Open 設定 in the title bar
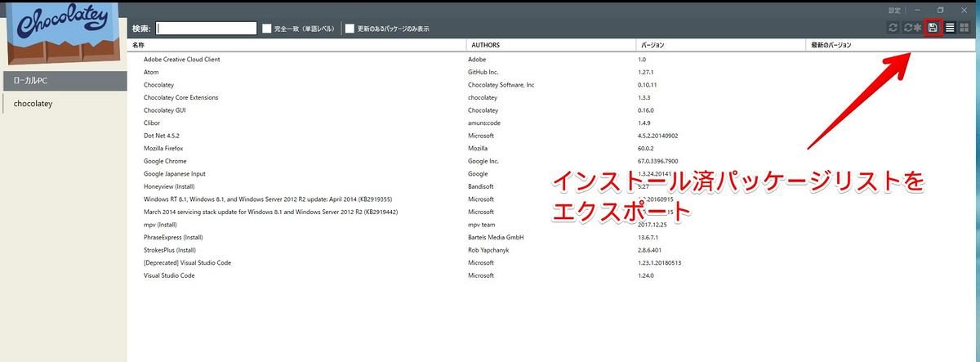The height and width of the screenshot is (362, 980). 894,10
